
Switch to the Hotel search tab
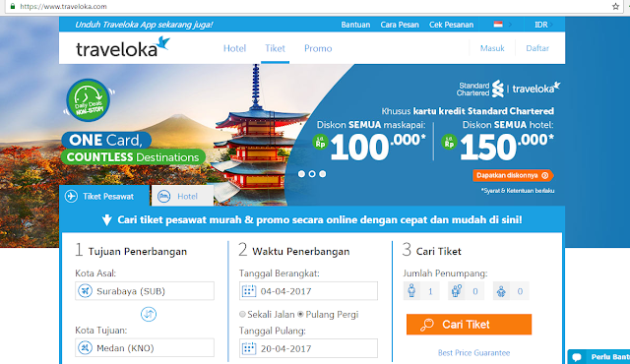click(182, 196)
